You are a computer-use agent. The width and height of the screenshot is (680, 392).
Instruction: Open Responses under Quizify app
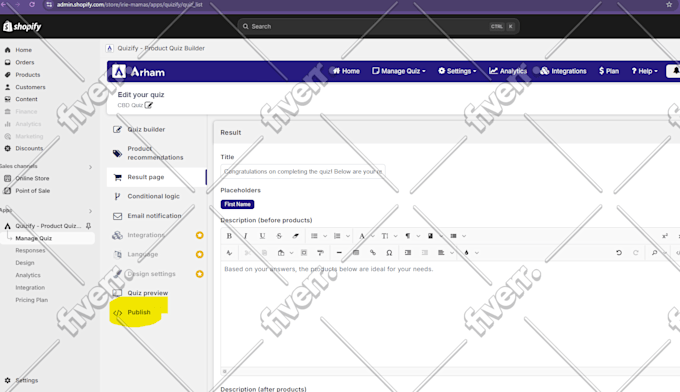[x=30, y=250]
